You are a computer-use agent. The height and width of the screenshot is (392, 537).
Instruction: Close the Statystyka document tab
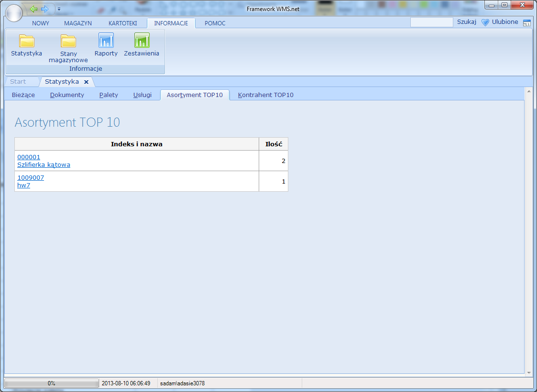[x=86, y=82]
